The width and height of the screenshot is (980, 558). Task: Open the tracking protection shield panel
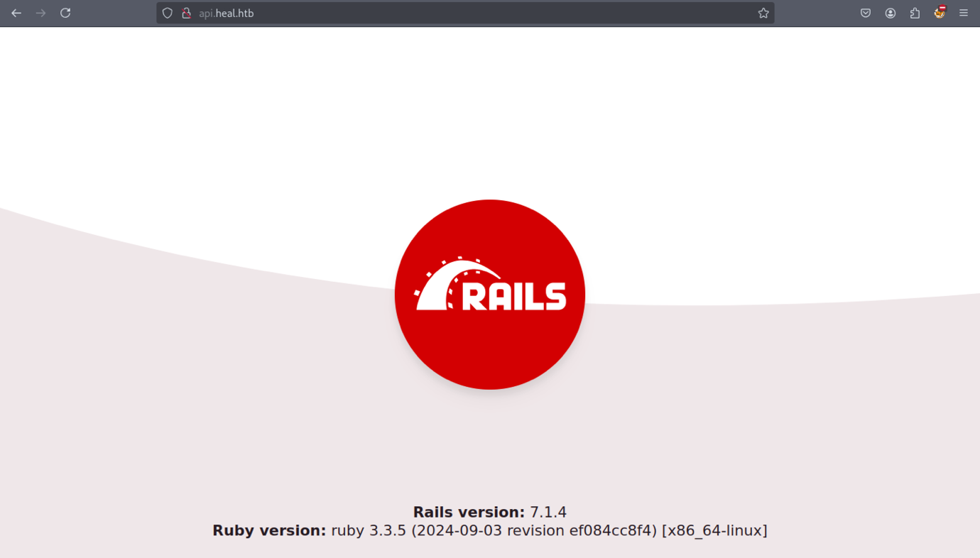tap(168, 13)
